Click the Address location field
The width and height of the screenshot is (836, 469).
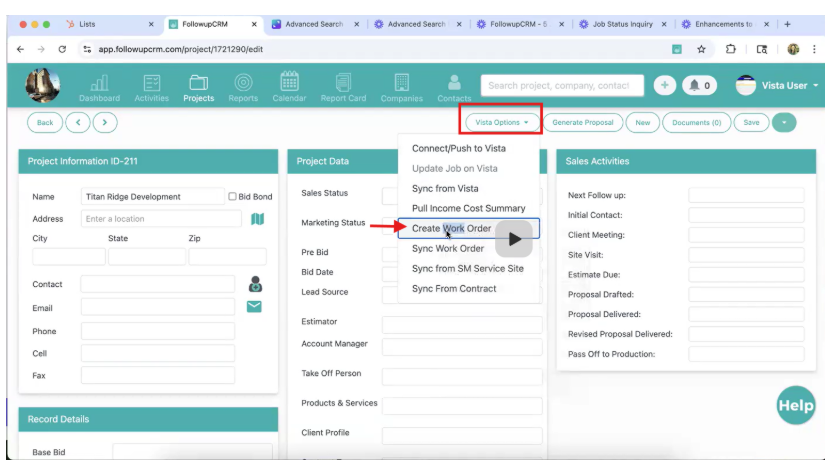tap(161, 219)
